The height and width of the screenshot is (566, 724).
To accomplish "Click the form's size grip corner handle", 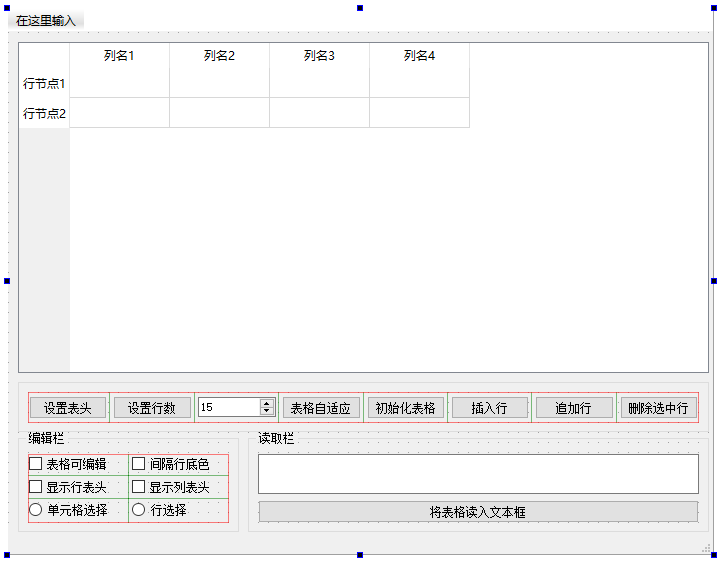I will coord(706,548).
